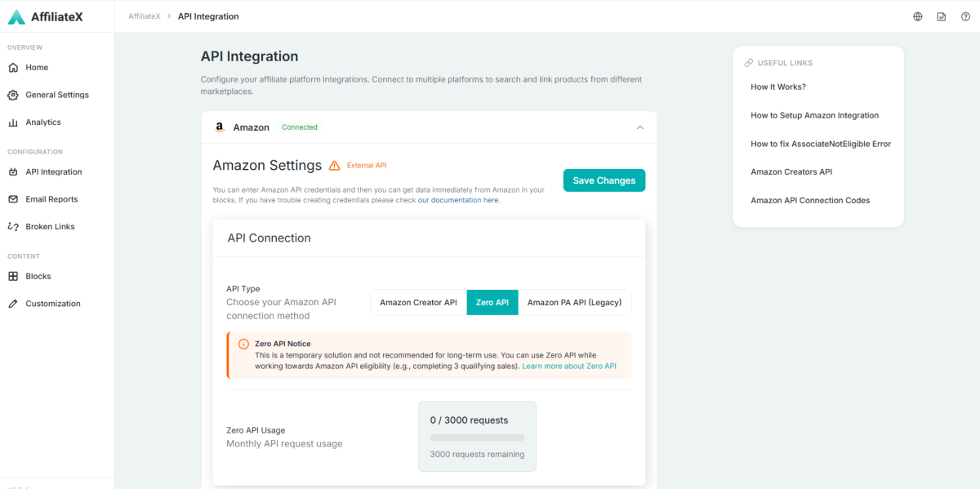Click Save Changes button
980x489 pixels.
pos(604,180)
